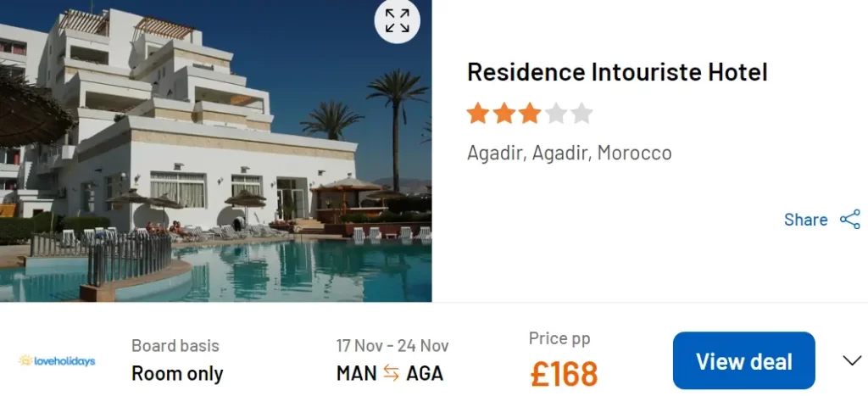The width and height of the screenshot is (868, 396).
Task: Click the third orange rating star
Action: coord(530,113)
